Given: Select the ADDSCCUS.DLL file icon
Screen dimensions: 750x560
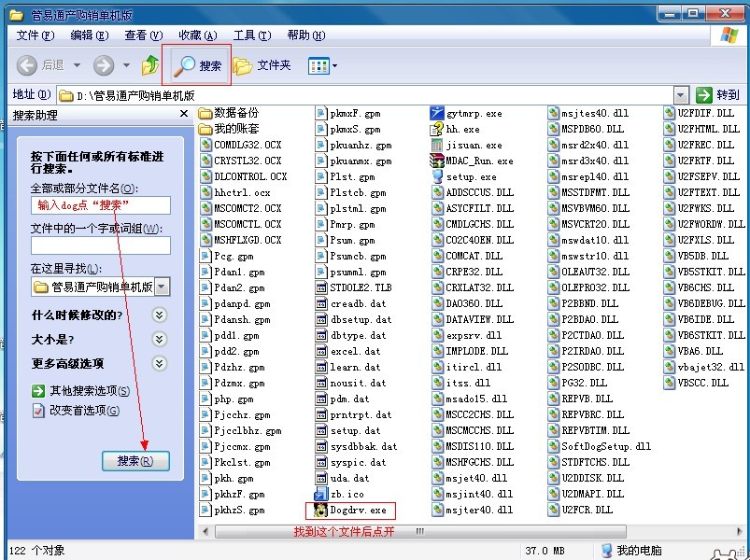Looking at the screenshot, I should (x=437, y=192).
